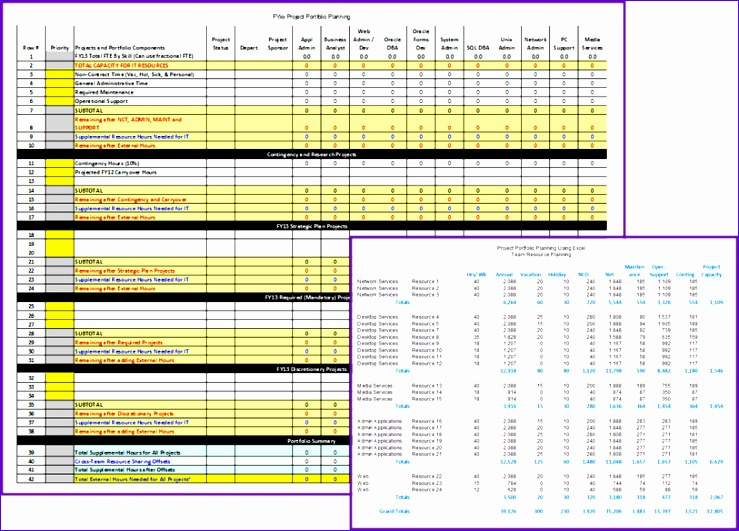This screenshot has width=739, height=531.
Task: Click "Contingency and Research Projects" section band
Action: (312, 155)
